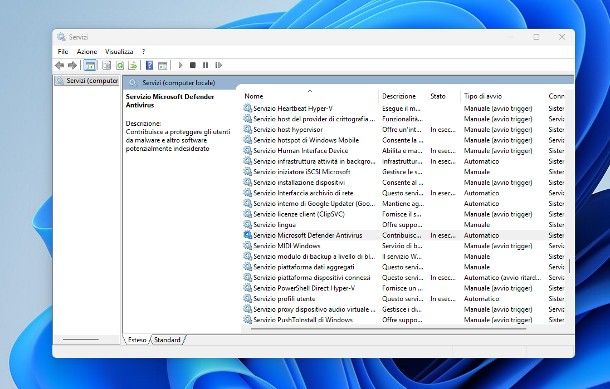Image resolution: width=610 pixels, height=389 pixels.
Task: Click the gear icon of Servizio profili utente
Action: click(x=247, y=298)
